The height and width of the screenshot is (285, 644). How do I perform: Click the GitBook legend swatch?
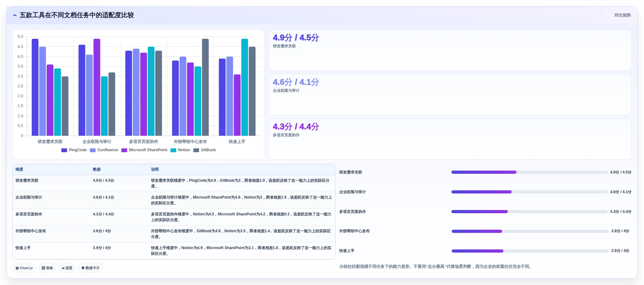[x=196, y=150]
